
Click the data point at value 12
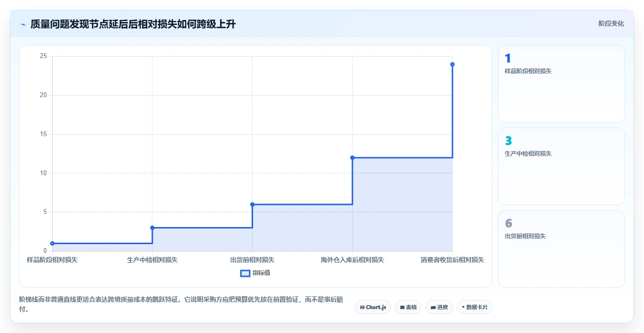click(x=352, y=158)
